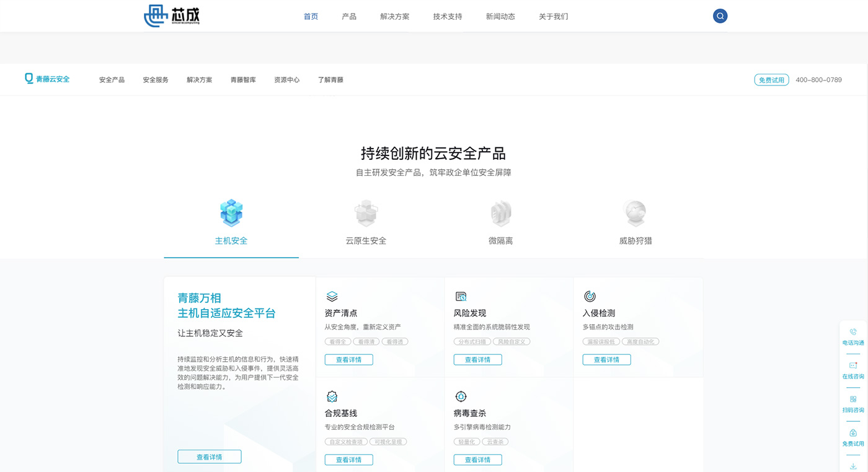Image resolution: width=868 pixels, height=472 pixels.
Task: Click 查看详情 under 资产清点
Action: pyautogui.click(x=348, y=360)
